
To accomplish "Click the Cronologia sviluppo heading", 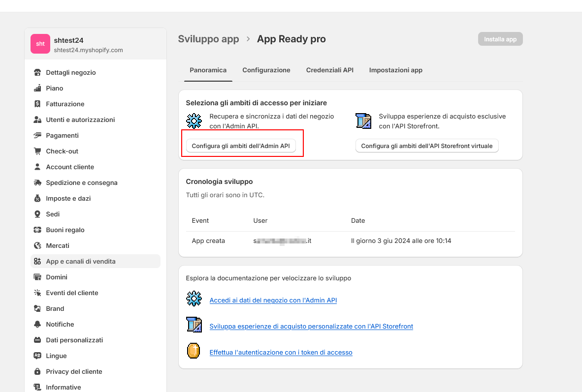I will pyautogui.click(x=220, y=181).
